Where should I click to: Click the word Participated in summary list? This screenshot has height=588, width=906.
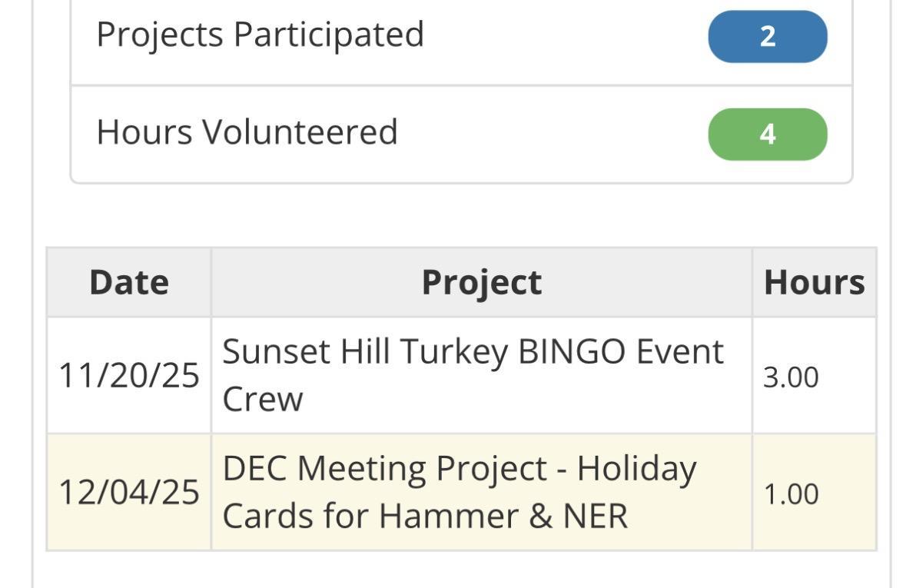click(328, 35)
